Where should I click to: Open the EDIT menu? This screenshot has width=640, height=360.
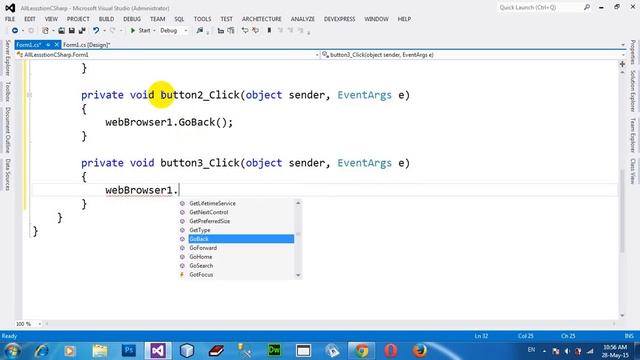pyautogui.click(x=30, y=19)
